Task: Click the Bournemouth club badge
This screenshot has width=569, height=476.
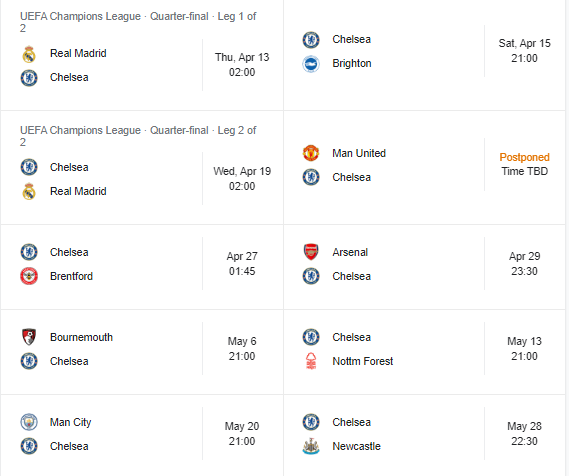Action: point(29,337)
